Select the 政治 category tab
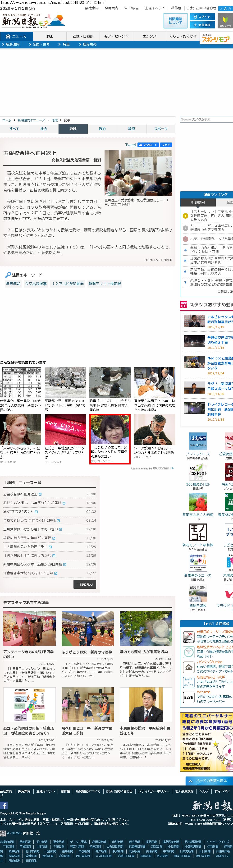 pyautogui.click(x=102, y=129)
